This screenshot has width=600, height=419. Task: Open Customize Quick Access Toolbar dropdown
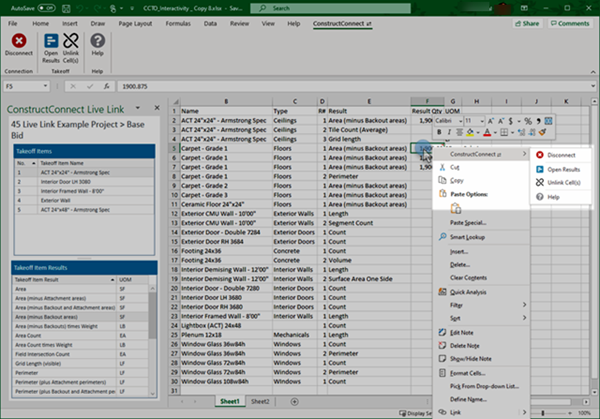pos(132,8)
